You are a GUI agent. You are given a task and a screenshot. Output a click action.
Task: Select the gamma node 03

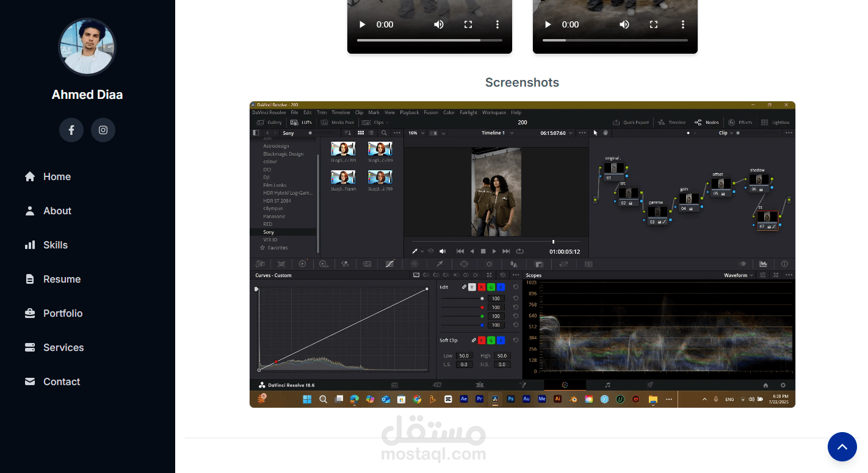(658, 215)
